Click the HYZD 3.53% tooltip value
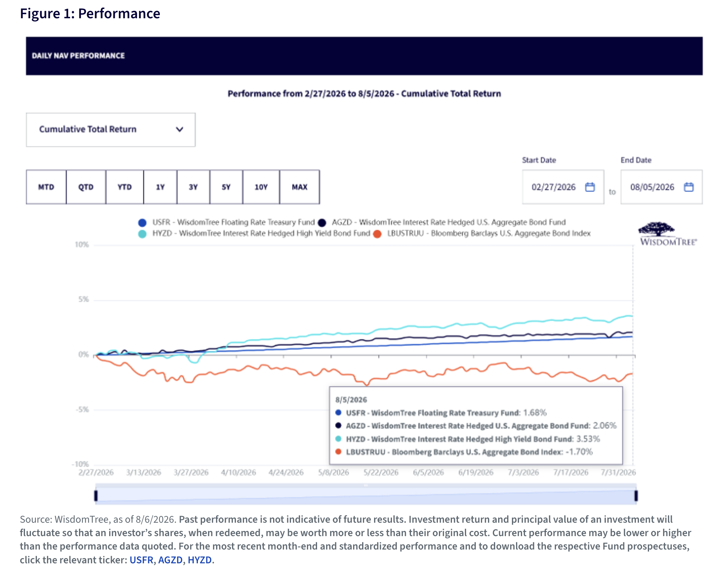The height and width of the screenshot is (573, 728). click(x=588, y=439)
